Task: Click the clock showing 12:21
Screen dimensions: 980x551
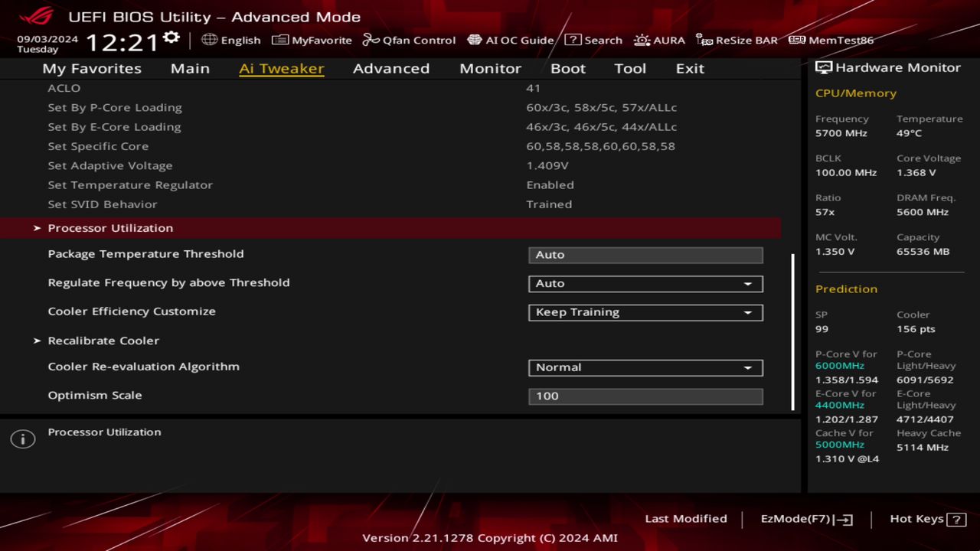Action: click(x=122, y=41)
